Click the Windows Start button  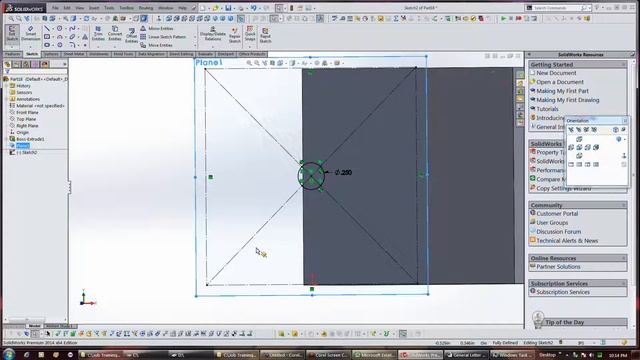(x=9, y=354)
